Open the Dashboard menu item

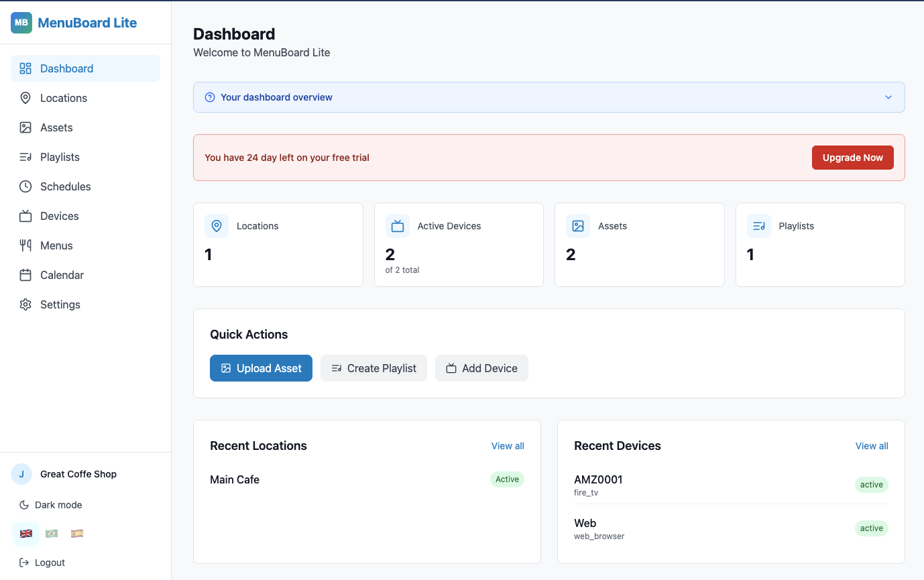click(x=85, y=68)
